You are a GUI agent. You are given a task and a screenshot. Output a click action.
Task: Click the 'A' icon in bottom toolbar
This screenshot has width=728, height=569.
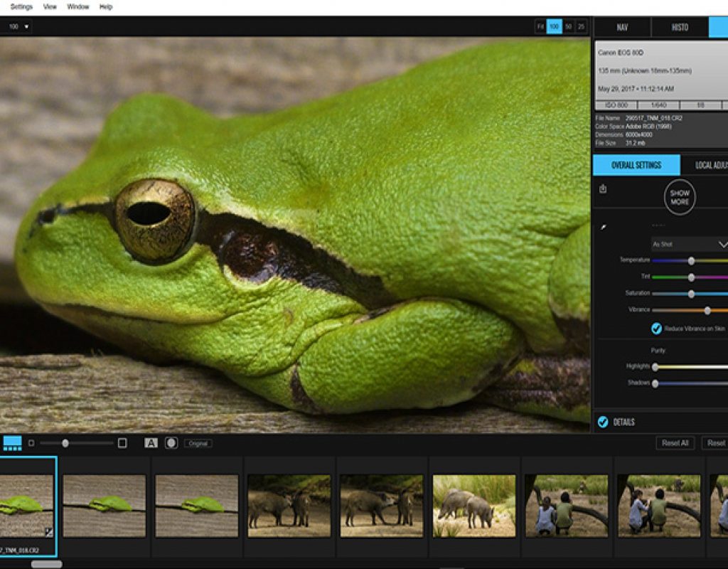point(151,443)
